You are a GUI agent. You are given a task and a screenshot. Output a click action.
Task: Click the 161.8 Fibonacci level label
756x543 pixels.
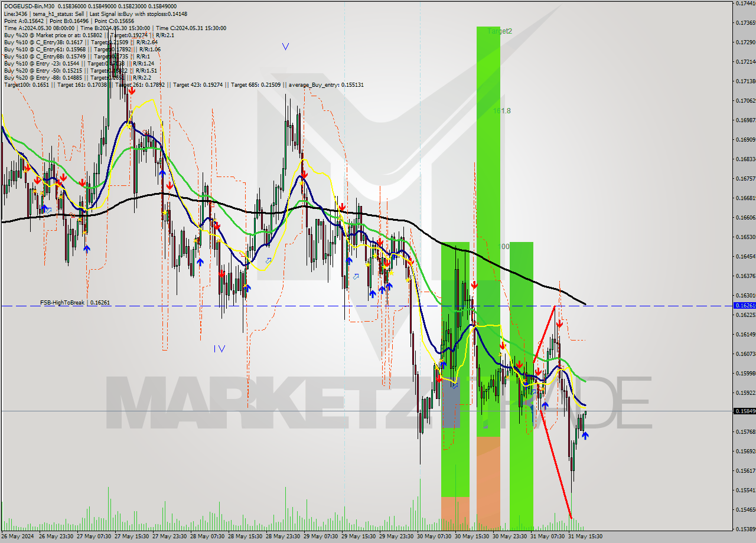(502, 111)
